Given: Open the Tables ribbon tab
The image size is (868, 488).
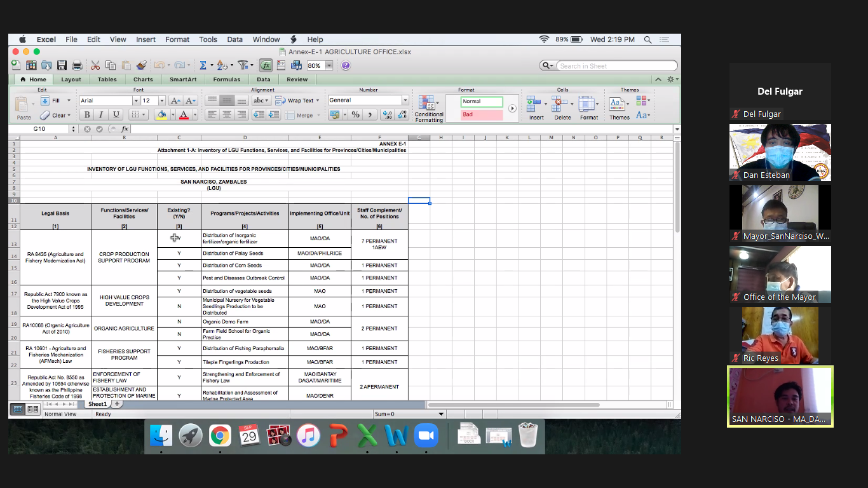Looking at the screenshot, I should point(107,79).
